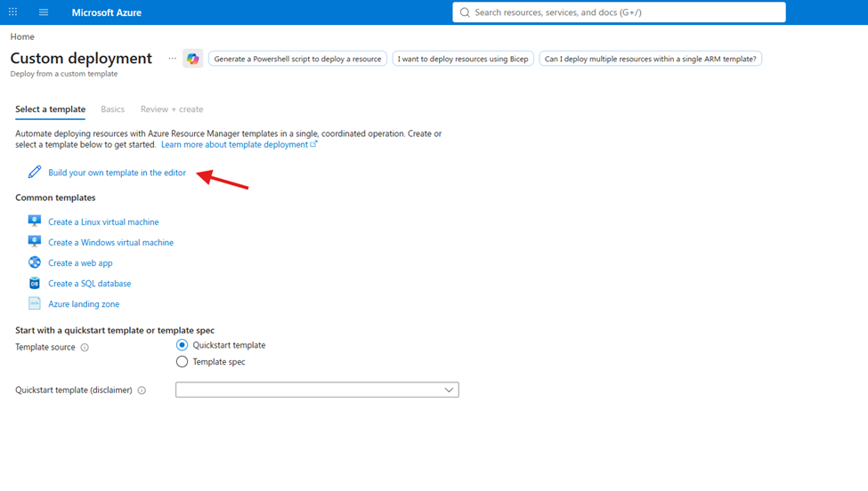
Task: Switch to the Basics tab
Action: (x=112, y=109)
